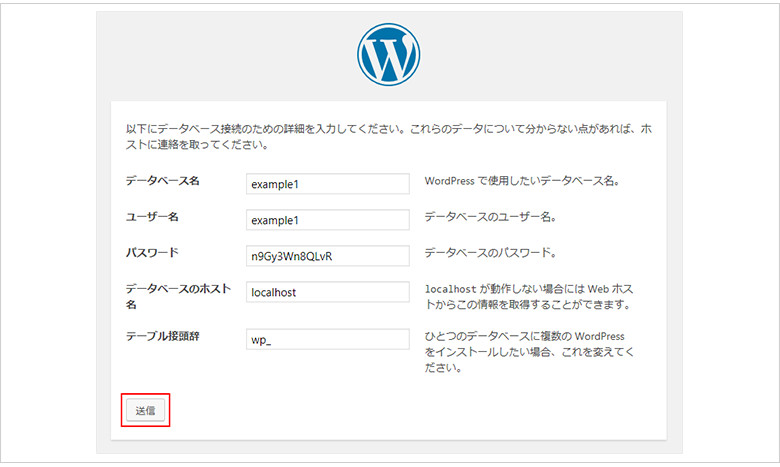The image size is (780, 467).
Task: Click the table prefix description about multiple WordPress installs
Action: coord(530,352)
